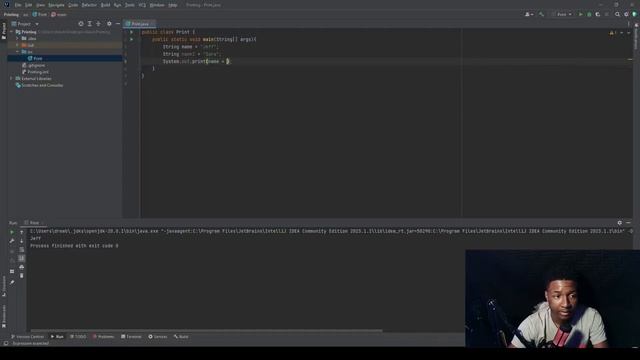Expand External Libraries node
The width and height of the screenshot is (640, 360).
[x=11, y=78]
